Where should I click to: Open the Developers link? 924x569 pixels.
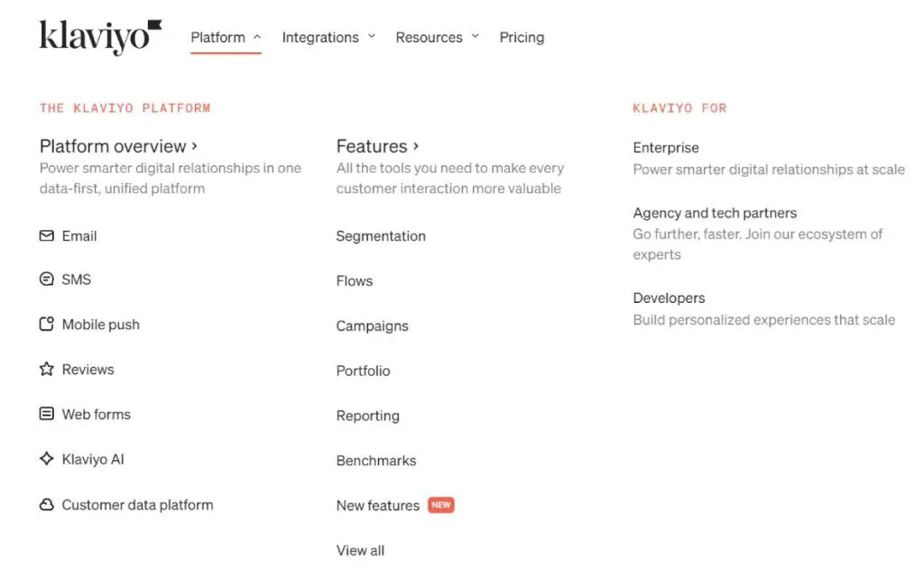click(x=669, y=298)
